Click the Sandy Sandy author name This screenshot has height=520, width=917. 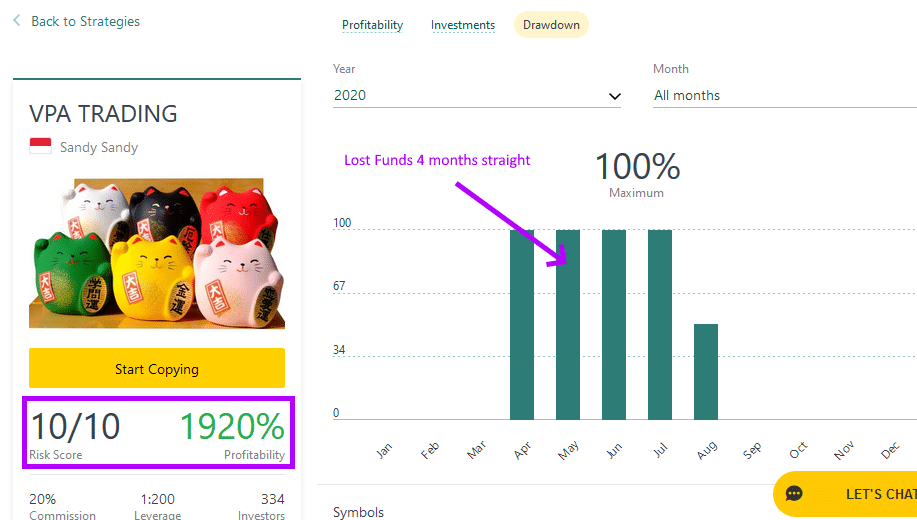pos(99,147)
